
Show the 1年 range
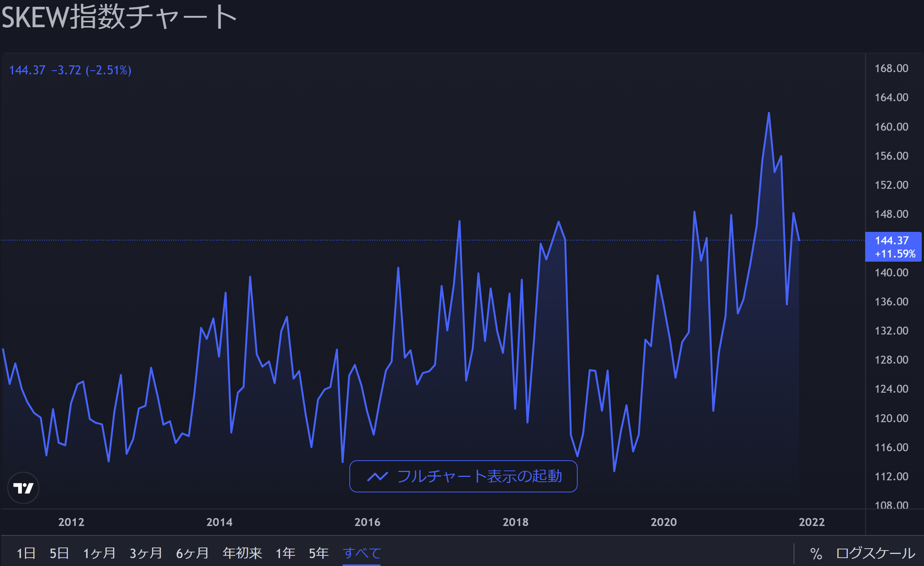[x=285, y=553]
